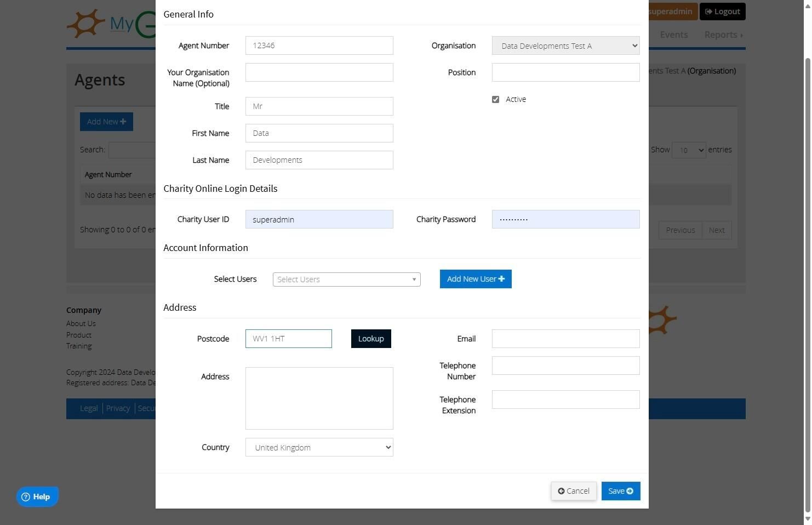The width and height of the screenshot is (812, 525).
Task: Click the orange star logo at top left
Action: 86,23
